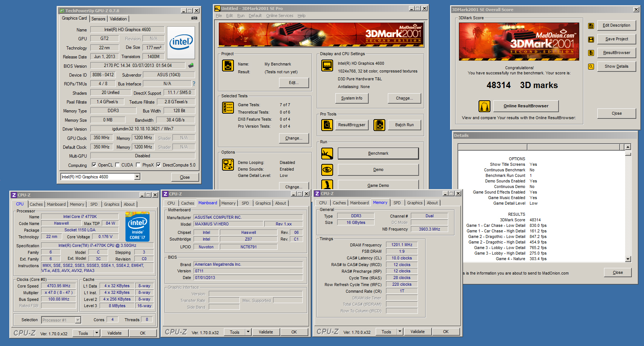644x346 pixels.
Task: Open the File menu in 3DMark2001
Action: [219, 16]
